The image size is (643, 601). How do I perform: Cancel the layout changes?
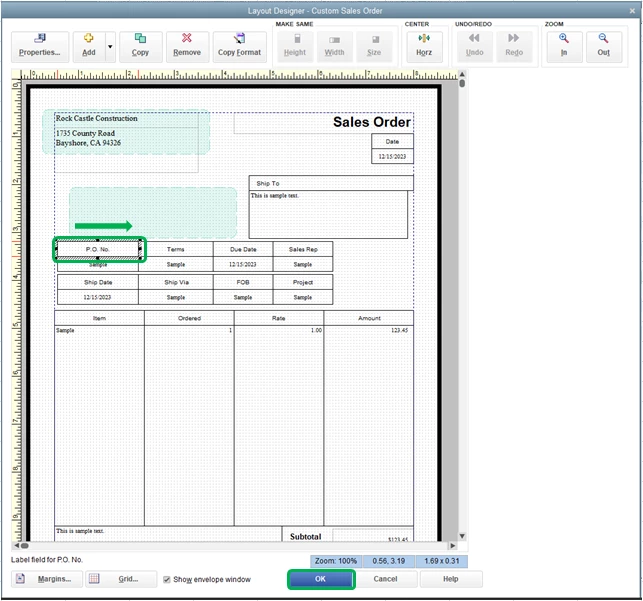[x=385, y=579]
